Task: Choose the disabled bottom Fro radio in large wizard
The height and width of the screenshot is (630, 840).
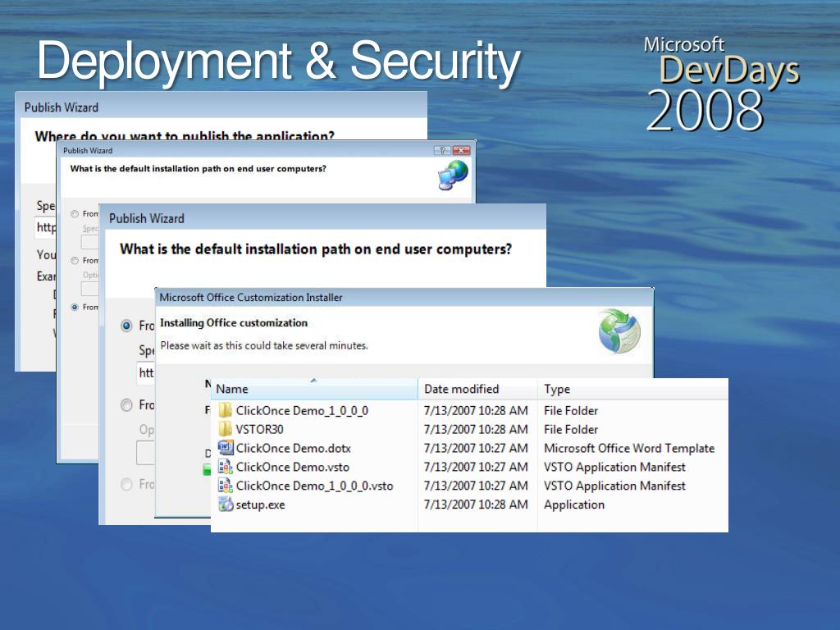Action: (126, 484)
